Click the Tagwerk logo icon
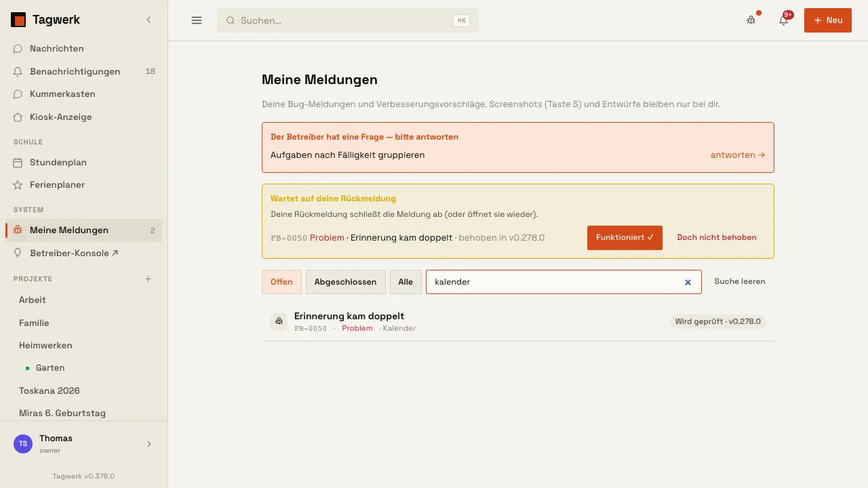Image resolution: width=868 pixels, height=488 pixels. click(18, 20)
